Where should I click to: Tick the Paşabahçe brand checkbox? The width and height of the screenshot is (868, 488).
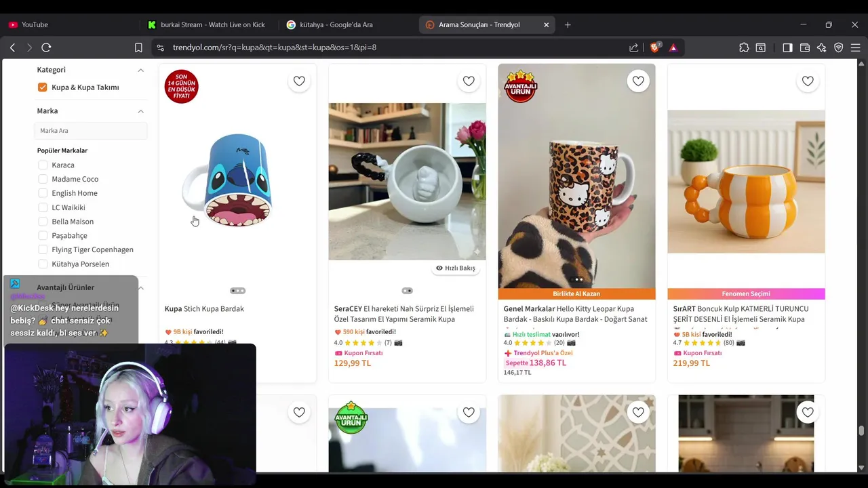coord(43,235)
